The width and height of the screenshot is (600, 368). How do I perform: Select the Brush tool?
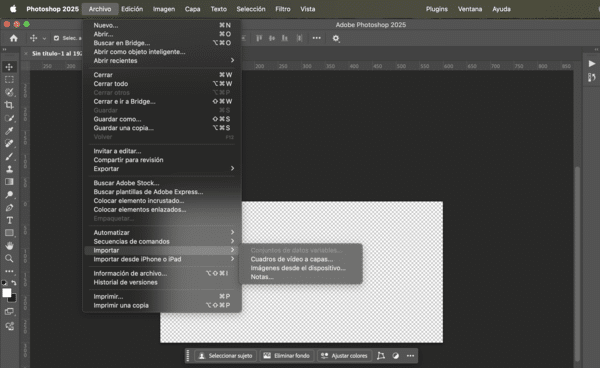9,156
